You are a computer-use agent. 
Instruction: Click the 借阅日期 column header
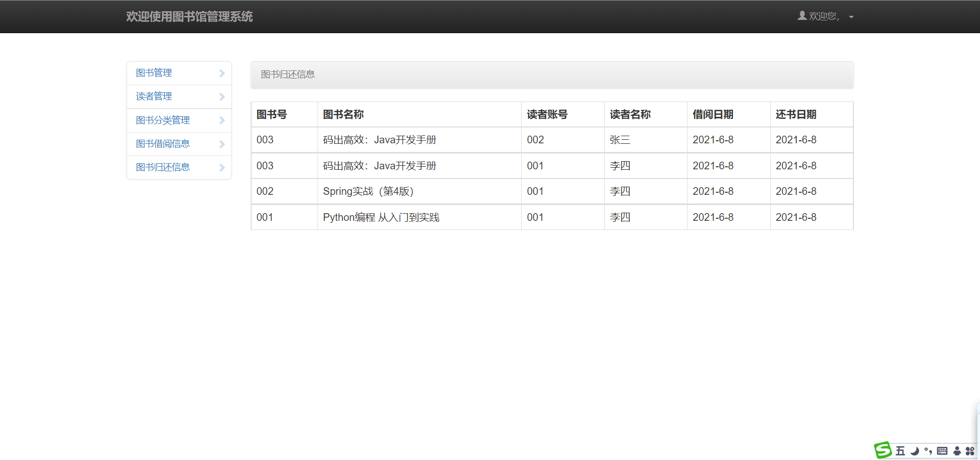pyautogui.click(x=713, y=114)
